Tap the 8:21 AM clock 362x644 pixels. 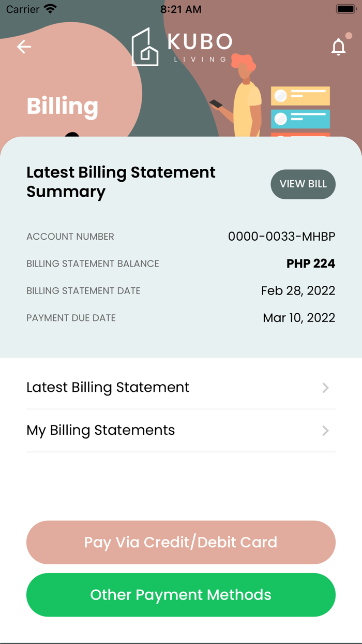tap(180, 9)
